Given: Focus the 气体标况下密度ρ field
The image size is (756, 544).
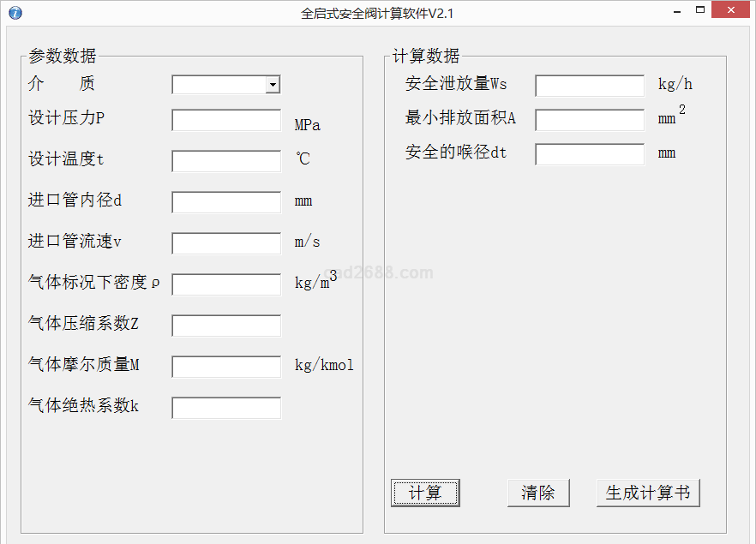Looking at the screenshot, I should (x=226, y=284).
